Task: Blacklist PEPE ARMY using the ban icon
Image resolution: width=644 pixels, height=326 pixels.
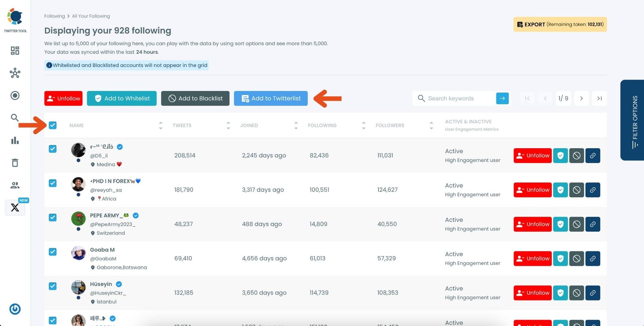Action: pyautogui.click(x=576, y=224)
